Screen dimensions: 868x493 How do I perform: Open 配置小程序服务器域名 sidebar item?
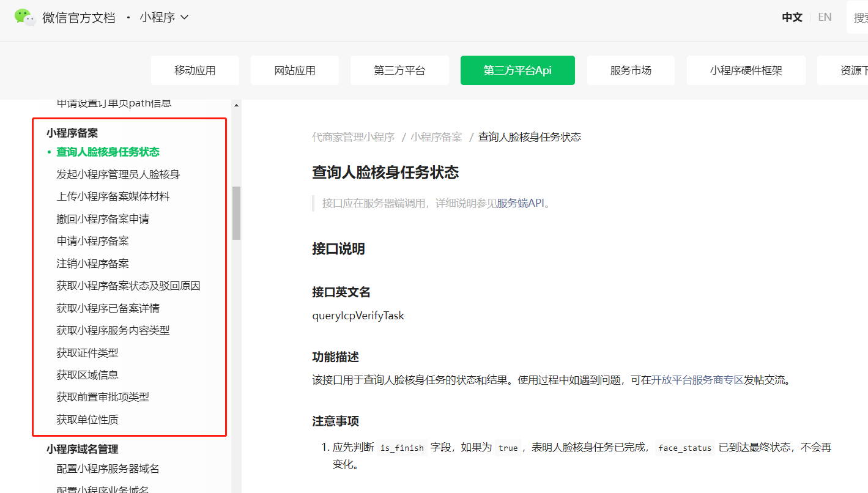tap(108, 469)
